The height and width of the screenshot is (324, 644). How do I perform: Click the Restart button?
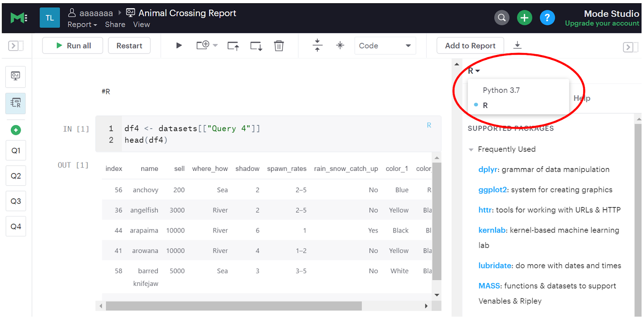[129, 45]
